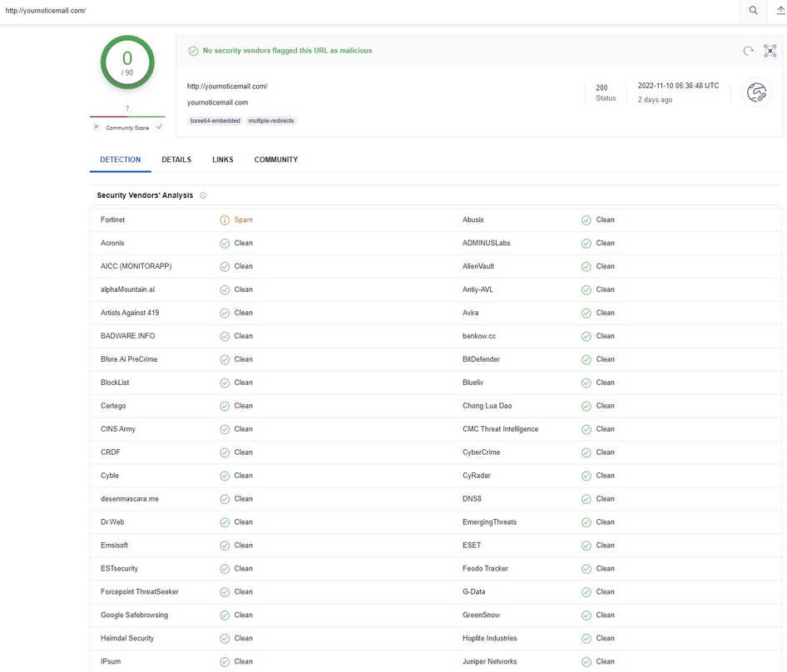Screen dimensions: 787x672
Task: Click the Artists Against 419 vendor name
Action: [130, 313]
